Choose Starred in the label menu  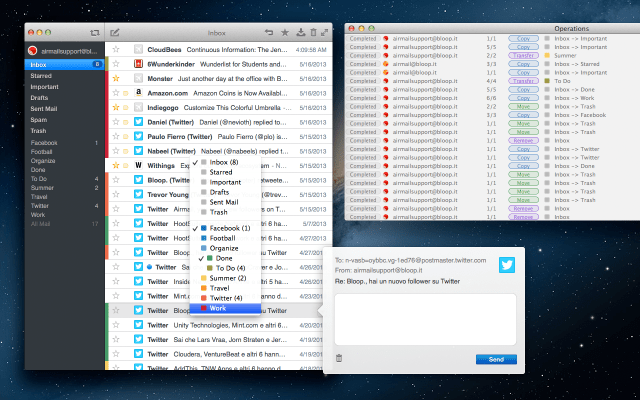(225, 172)
